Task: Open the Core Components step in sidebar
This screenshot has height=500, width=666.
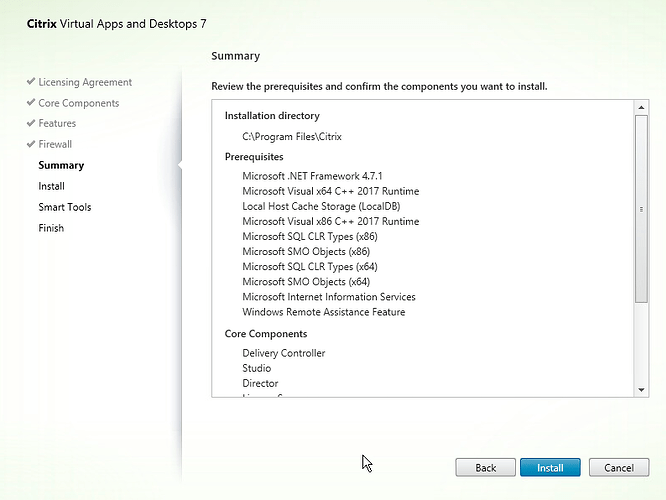Action: pyautogui.click(x=78, y=103)
